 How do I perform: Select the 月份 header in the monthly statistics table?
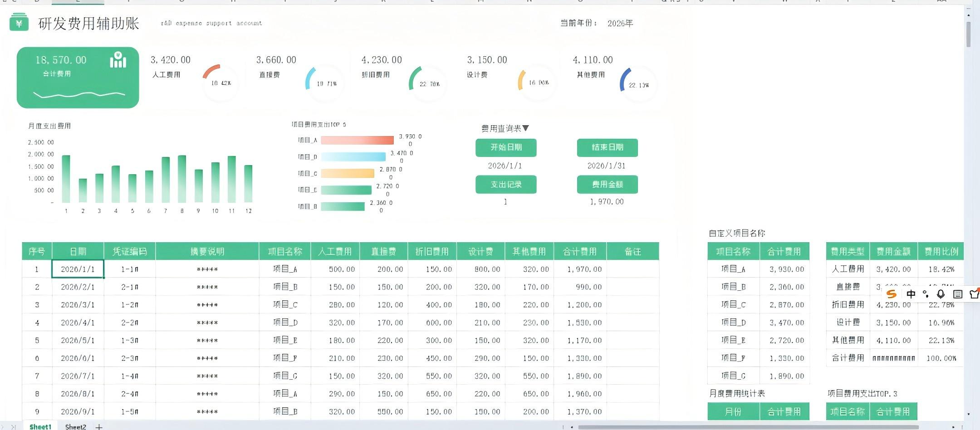pos(733,411)
